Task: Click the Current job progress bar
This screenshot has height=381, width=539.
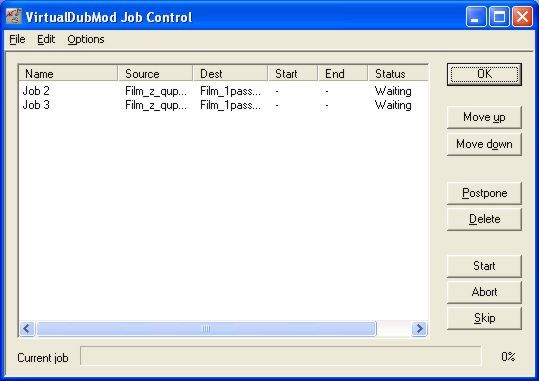Action: (280, 356)
